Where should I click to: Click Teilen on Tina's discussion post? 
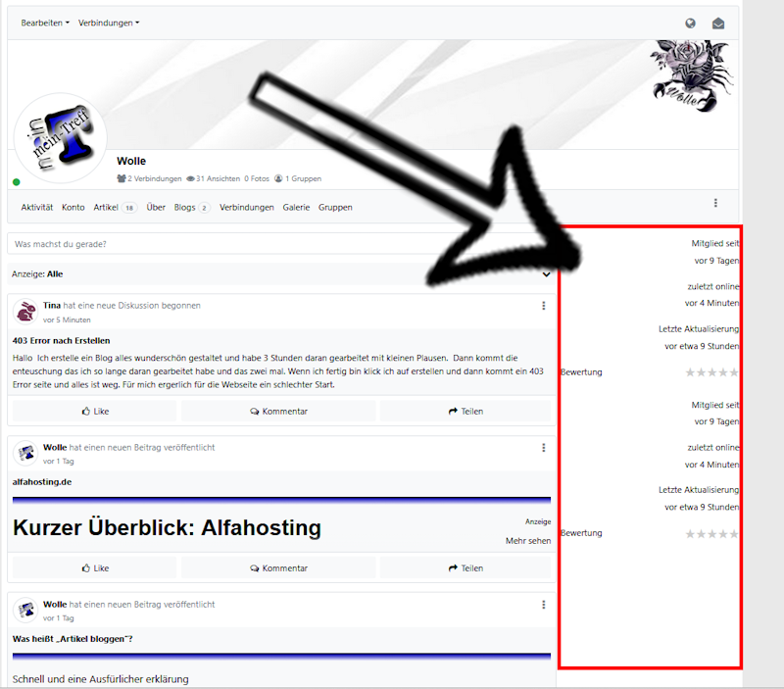pos(465,411)
